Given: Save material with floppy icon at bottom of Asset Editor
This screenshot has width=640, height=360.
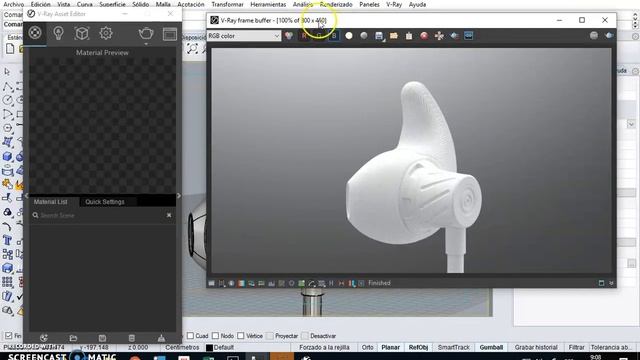Looking at the screenshot, I should (x=102, y=338).
